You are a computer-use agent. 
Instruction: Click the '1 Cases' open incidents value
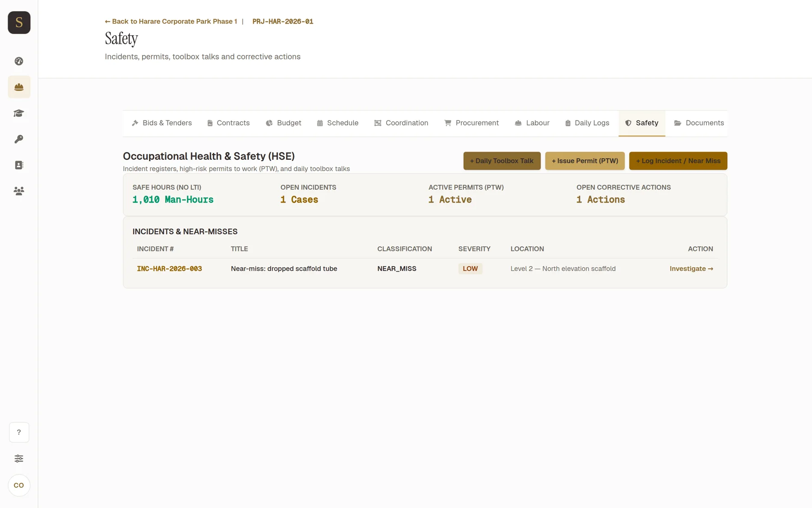(x=299, y=200)
